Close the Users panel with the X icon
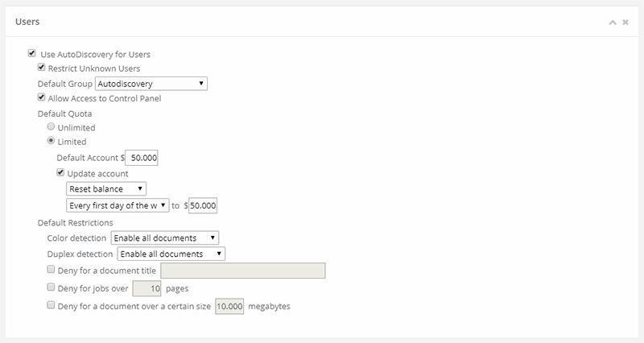644x343 pixels. point(625,23)
